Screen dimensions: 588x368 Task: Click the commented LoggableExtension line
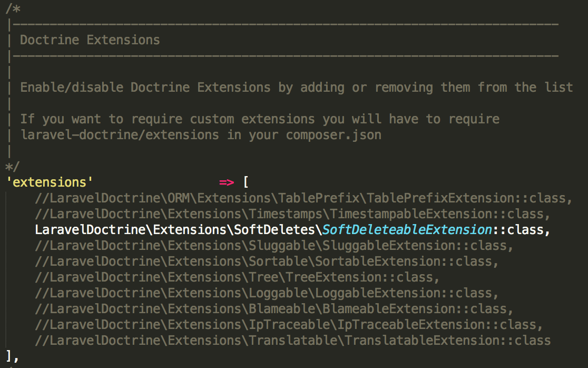pos(267,293)
